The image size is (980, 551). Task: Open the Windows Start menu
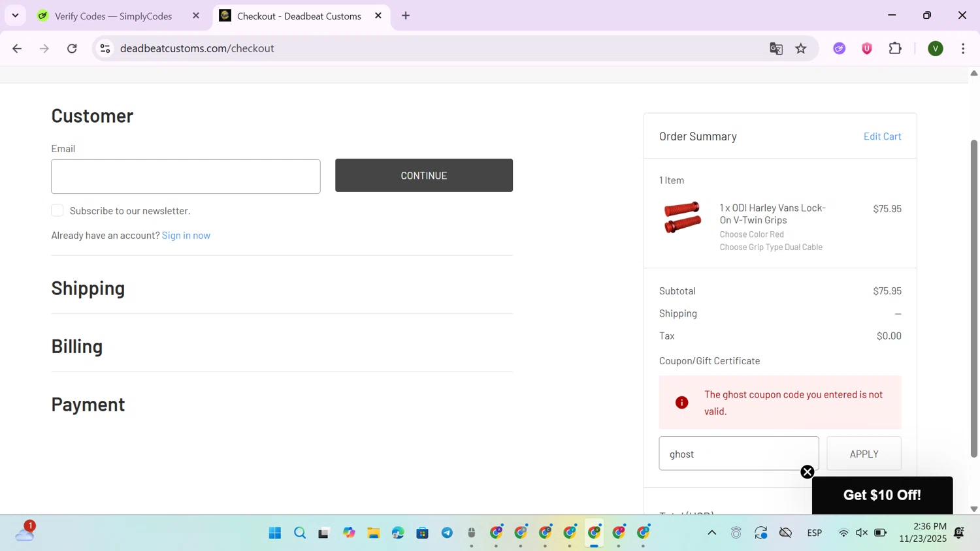[275, 533]
